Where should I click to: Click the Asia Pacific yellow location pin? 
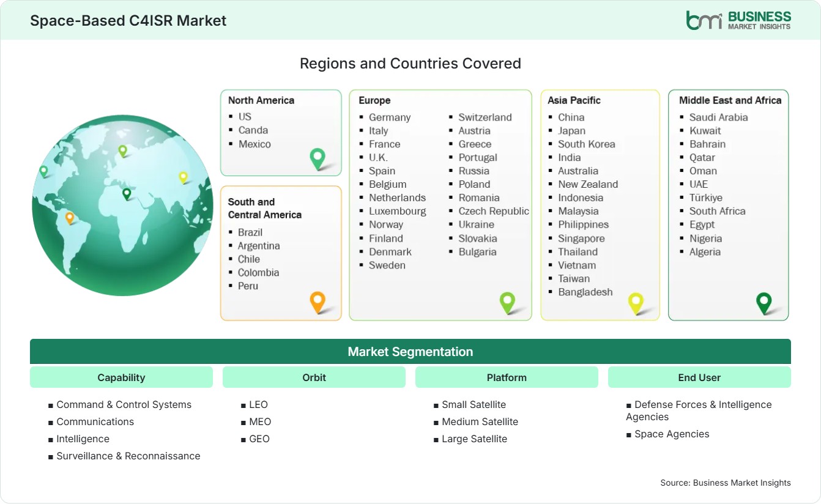[636, 303]
